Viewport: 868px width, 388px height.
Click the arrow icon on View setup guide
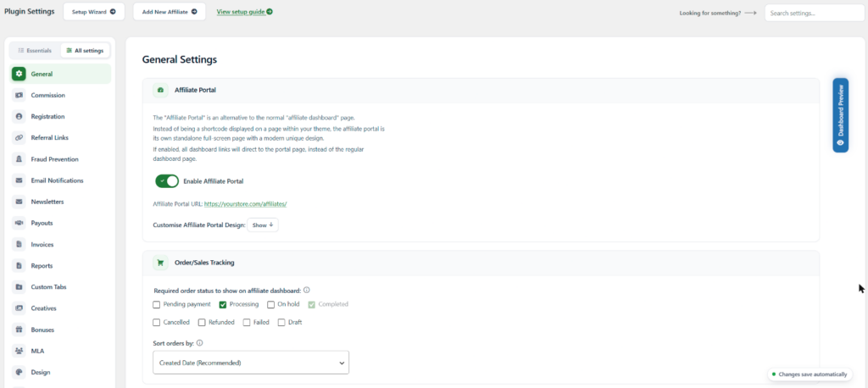(x=270, y=11)
